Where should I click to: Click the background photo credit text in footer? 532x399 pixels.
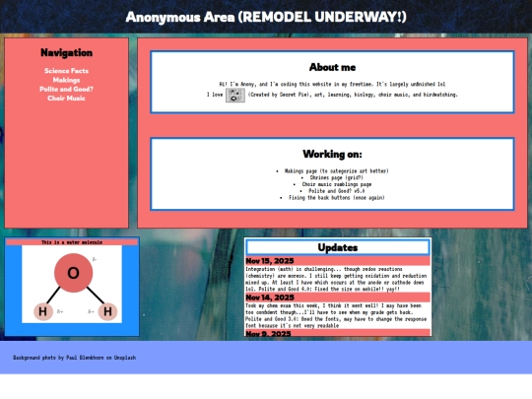pyautogui.click(x=74, y=358)
